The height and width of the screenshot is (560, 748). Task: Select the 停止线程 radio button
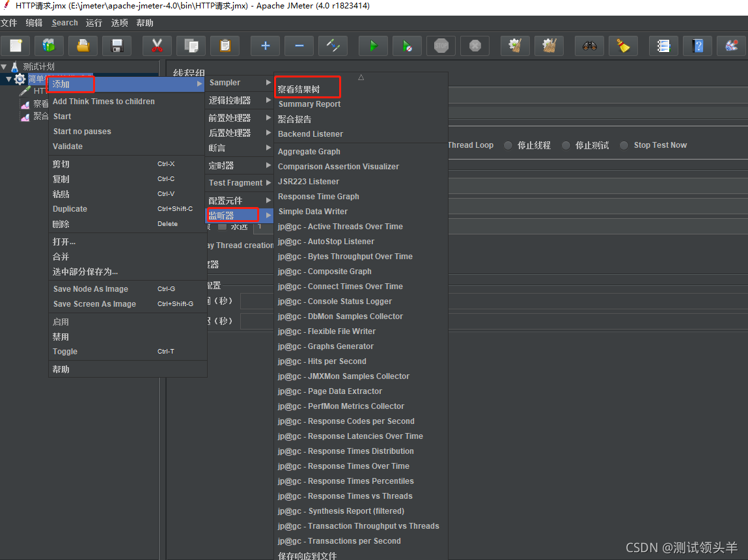(508, 145)
